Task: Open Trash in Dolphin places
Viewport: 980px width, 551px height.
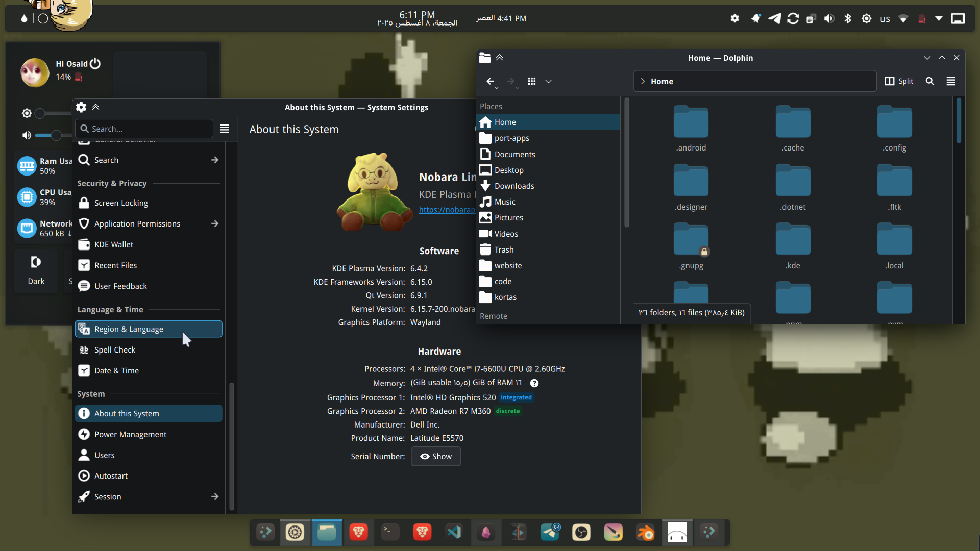Action: [x=549, y=250]
